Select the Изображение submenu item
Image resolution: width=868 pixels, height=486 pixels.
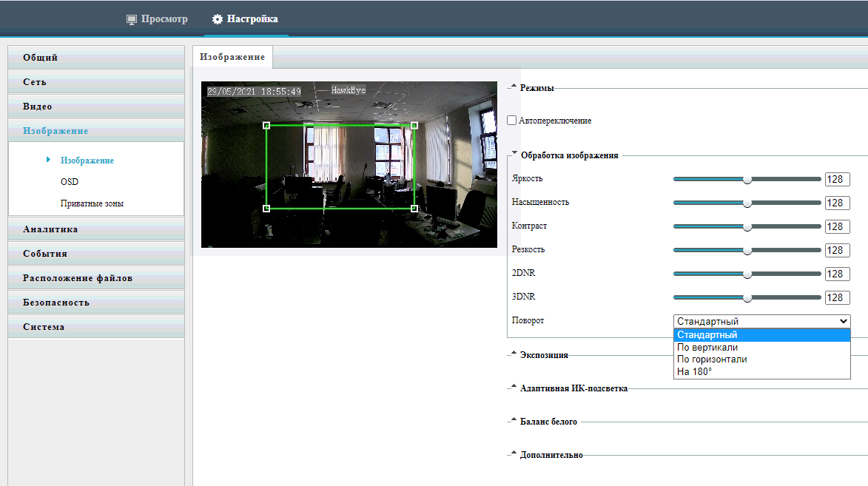[87, 161]
